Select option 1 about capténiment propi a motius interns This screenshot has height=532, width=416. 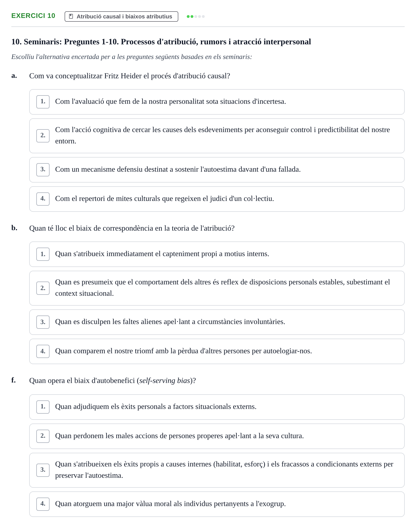tap(217, 254)
